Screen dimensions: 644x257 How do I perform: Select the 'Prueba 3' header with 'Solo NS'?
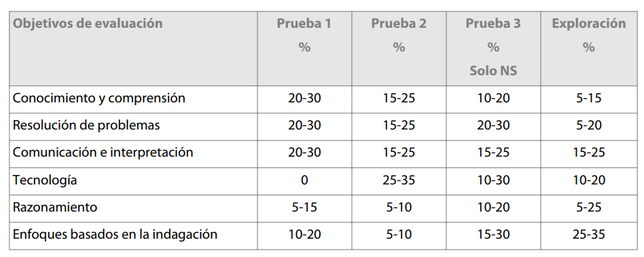coord(493,48)
